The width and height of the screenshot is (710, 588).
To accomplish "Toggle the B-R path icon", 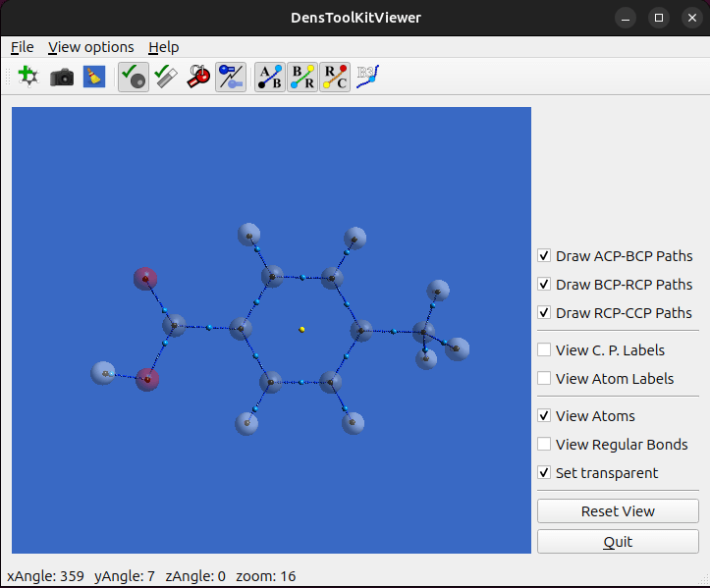I will [x=301, y=77].
